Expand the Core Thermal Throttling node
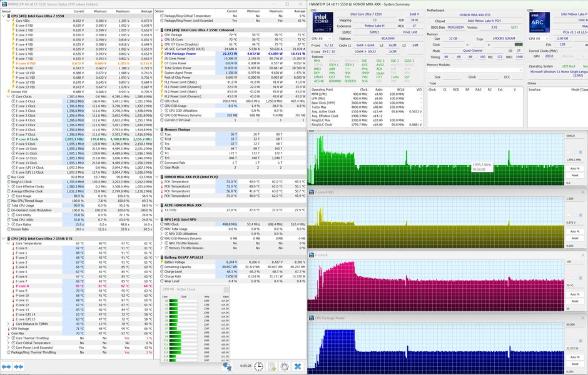This screenshot has height=375, width=588. point(8,338)
